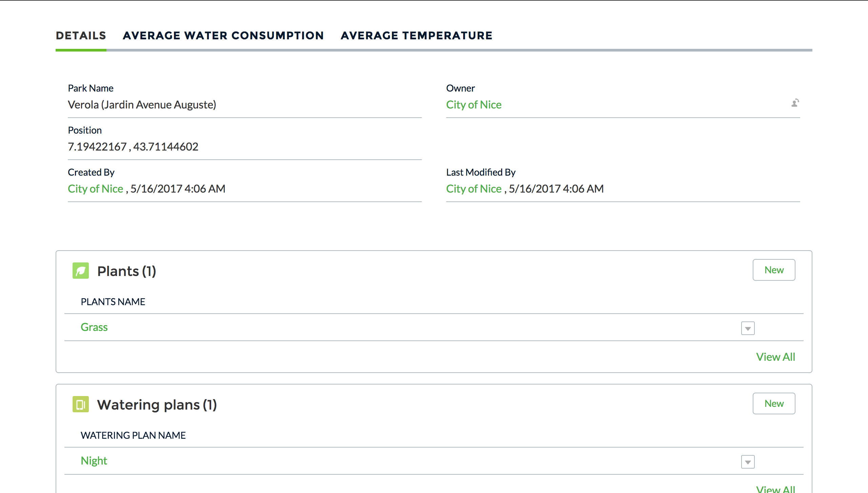Click View All under Plants

click(x=775, y=357)
